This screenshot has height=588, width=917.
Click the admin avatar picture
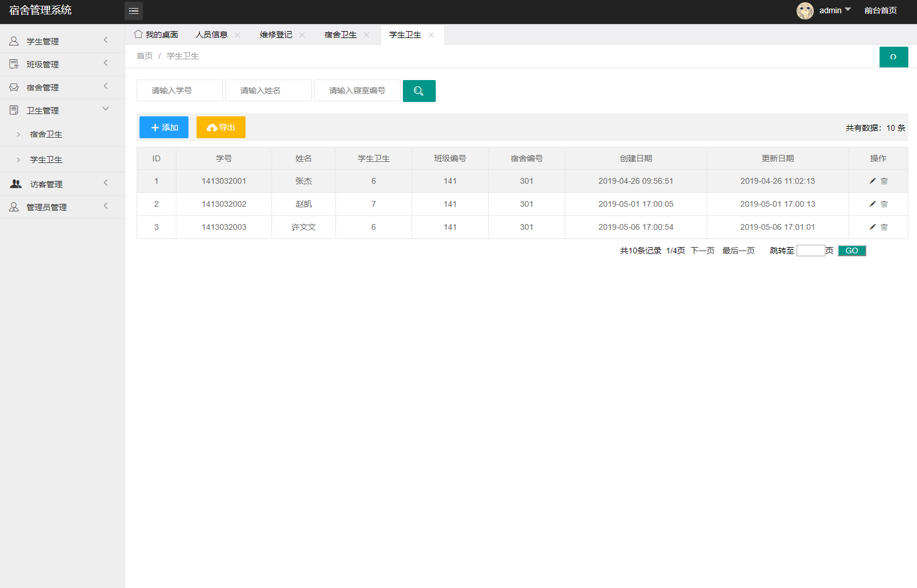click(x=805, y=10)
